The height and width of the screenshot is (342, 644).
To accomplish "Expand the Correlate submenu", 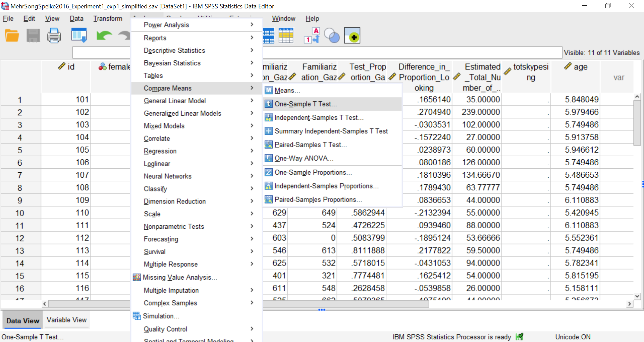I will (x=196, y=138).
